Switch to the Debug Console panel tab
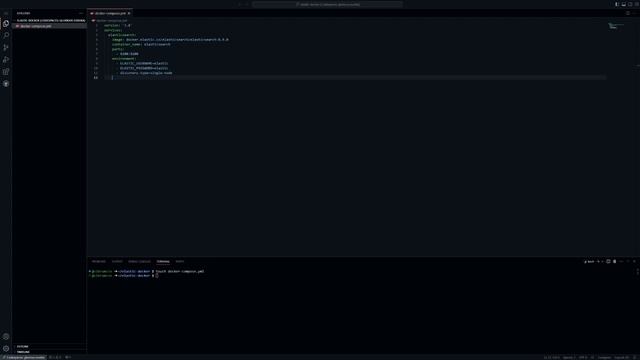This screenshot has height=360, width=640. coord(139,261)
